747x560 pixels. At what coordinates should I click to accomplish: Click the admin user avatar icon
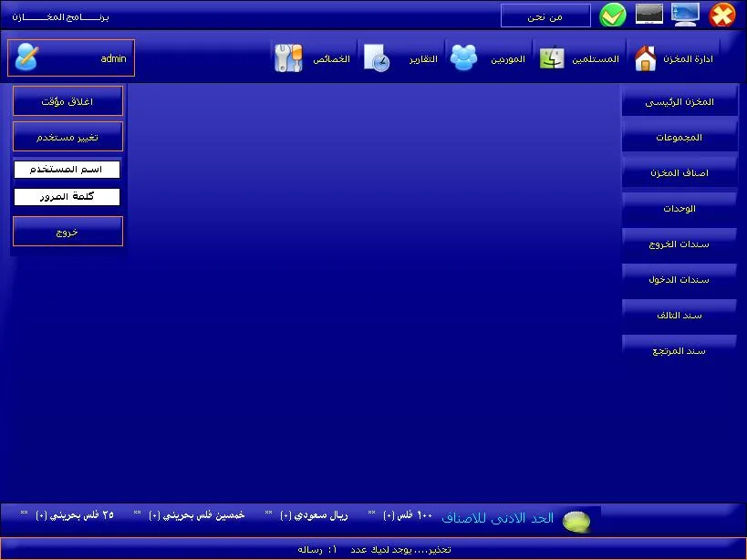click(x=26, y=57)
